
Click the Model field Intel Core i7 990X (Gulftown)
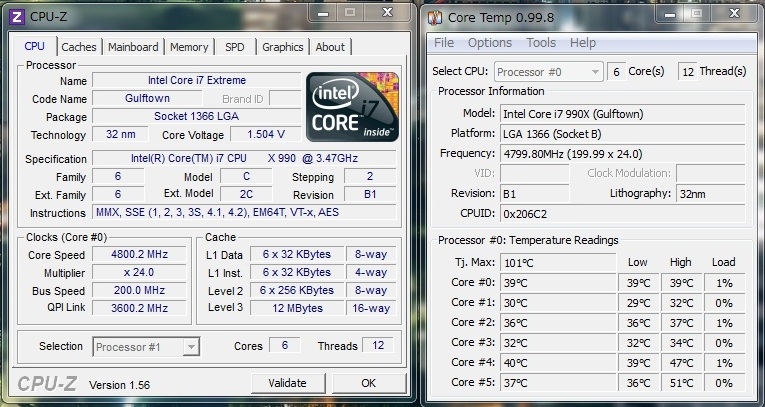coord(623,114)
